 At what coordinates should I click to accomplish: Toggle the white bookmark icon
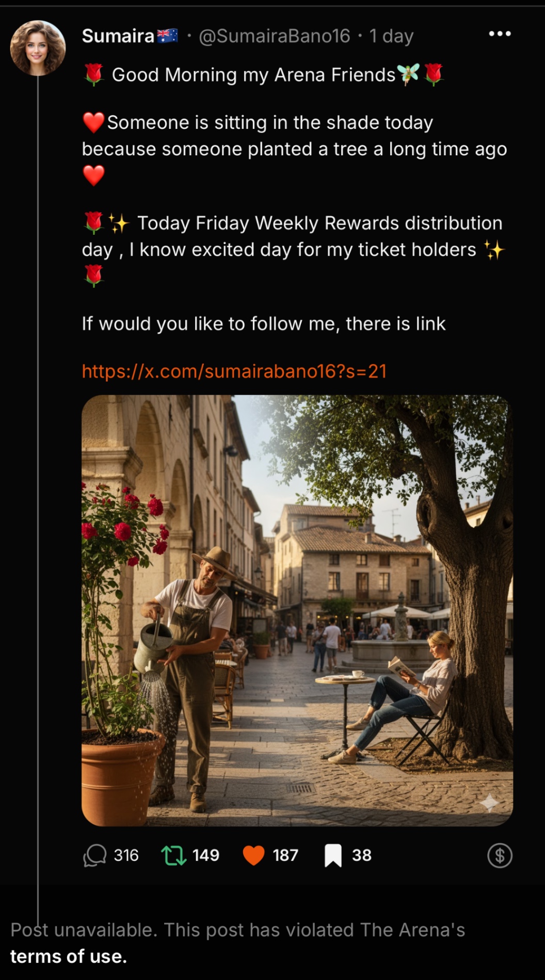coord(333,855)
